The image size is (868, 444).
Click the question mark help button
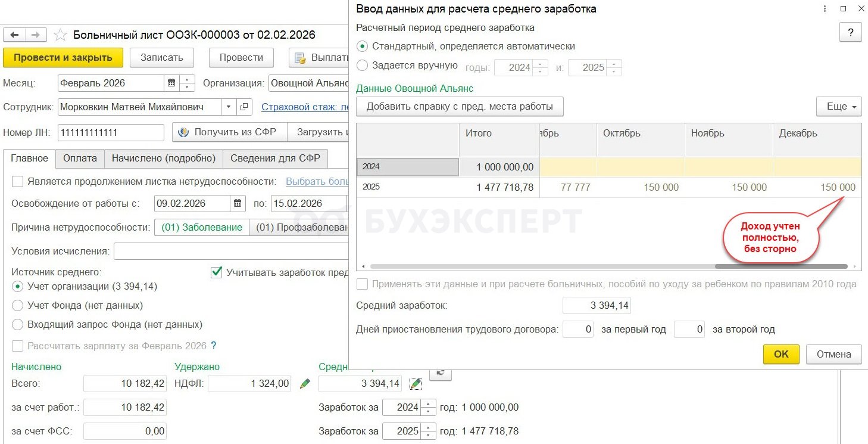(850, 33)
